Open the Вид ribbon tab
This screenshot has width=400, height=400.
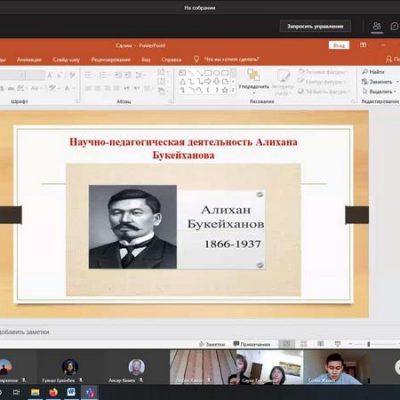(146, 60)
